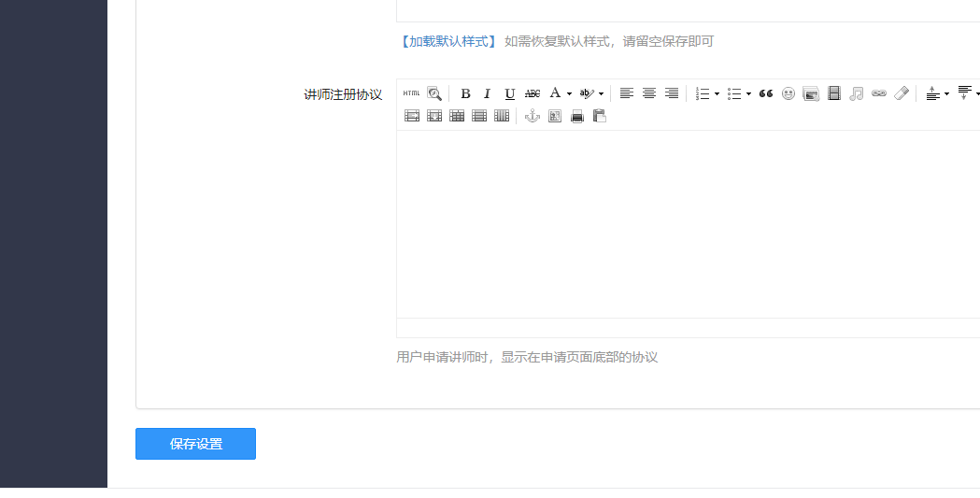Screen dimensions: 980x498
Task: Insert a video clip
Action: point(833,93)
